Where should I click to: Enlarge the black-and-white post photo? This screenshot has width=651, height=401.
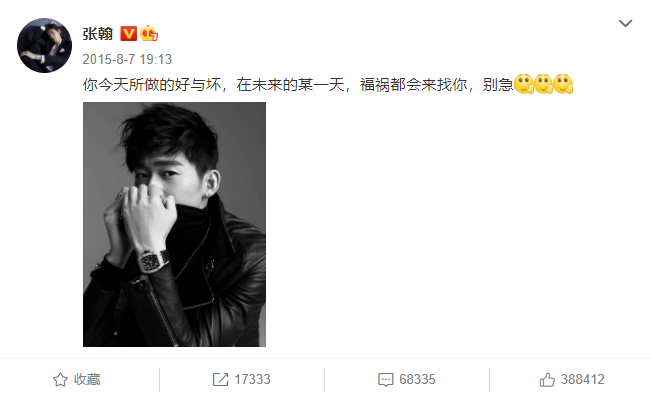pyautogui.click(x=174, y=224)
